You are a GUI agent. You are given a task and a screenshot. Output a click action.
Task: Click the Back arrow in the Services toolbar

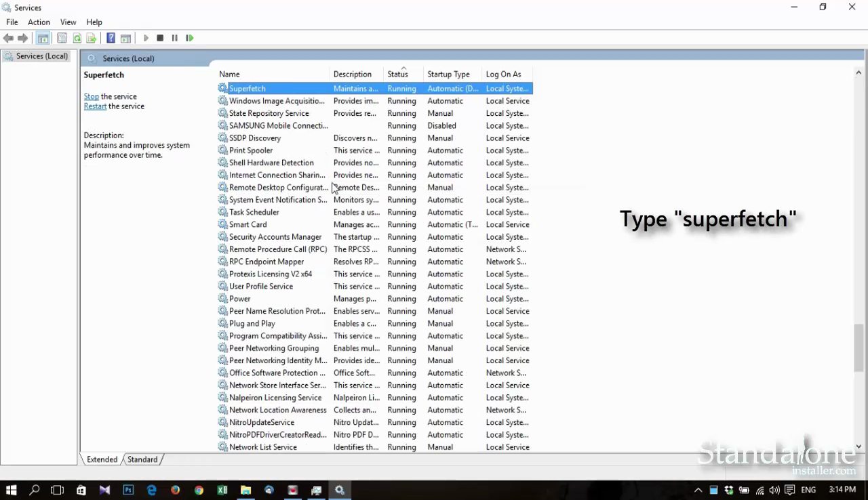click(8, 39)
